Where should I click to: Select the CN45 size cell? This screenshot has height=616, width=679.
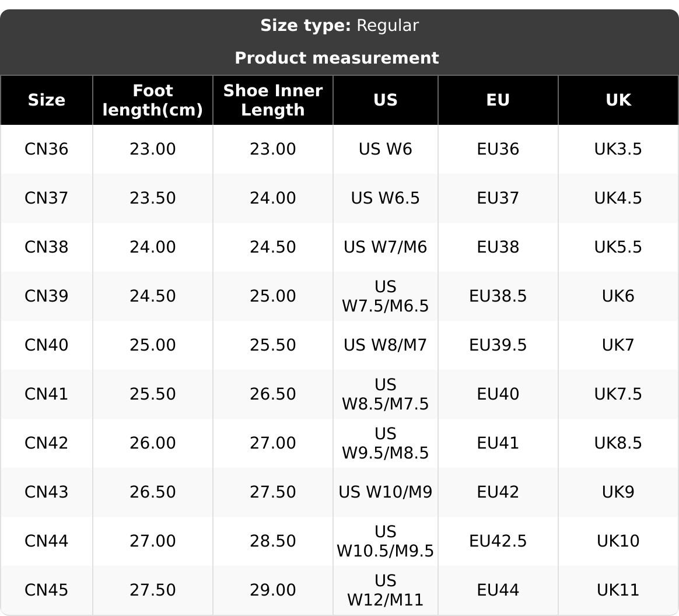point(47,590)
